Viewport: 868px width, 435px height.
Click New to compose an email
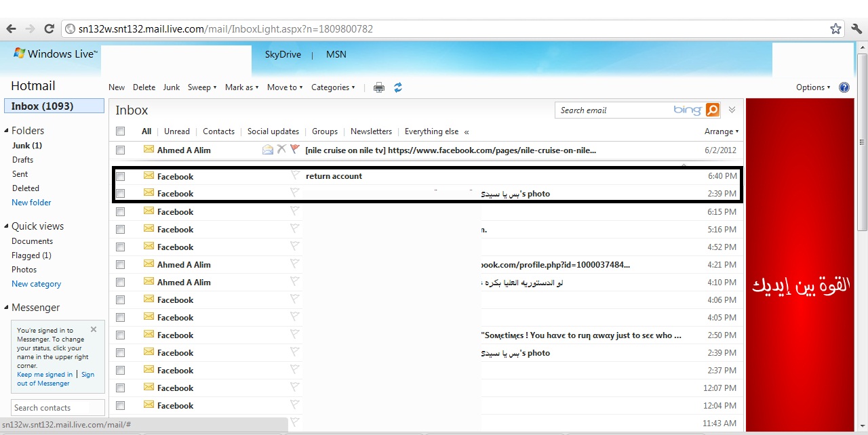pyautogui.click(x=117, y=87)
